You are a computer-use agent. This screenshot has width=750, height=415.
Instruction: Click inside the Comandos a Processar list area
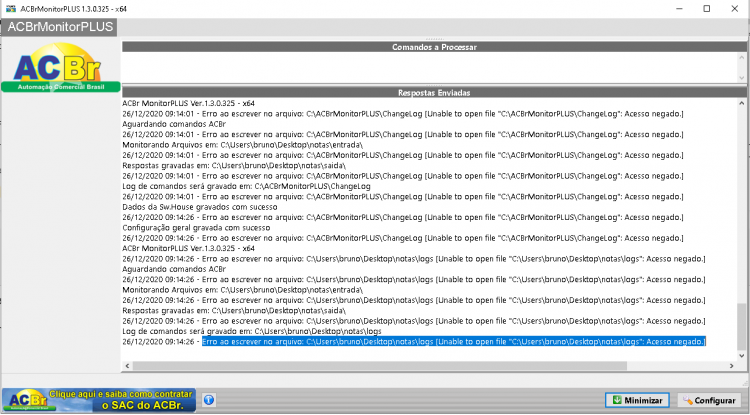point(429,67)
